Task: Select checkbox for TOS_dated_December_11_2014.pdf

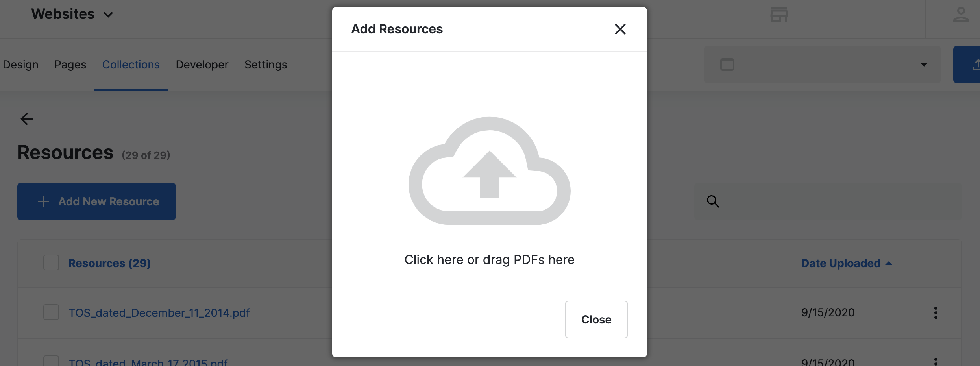Action: coord(51,312)
